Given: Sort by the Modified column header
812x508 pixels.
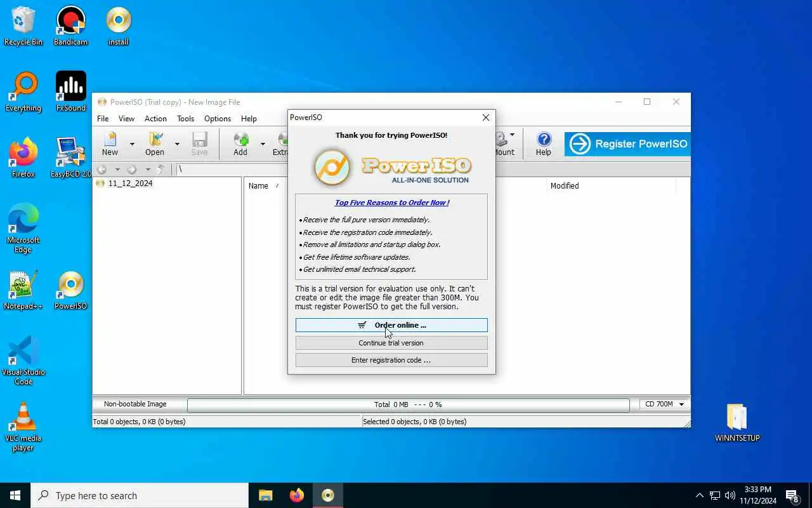Looking at the screenshot, I should [x=565, y=186].
